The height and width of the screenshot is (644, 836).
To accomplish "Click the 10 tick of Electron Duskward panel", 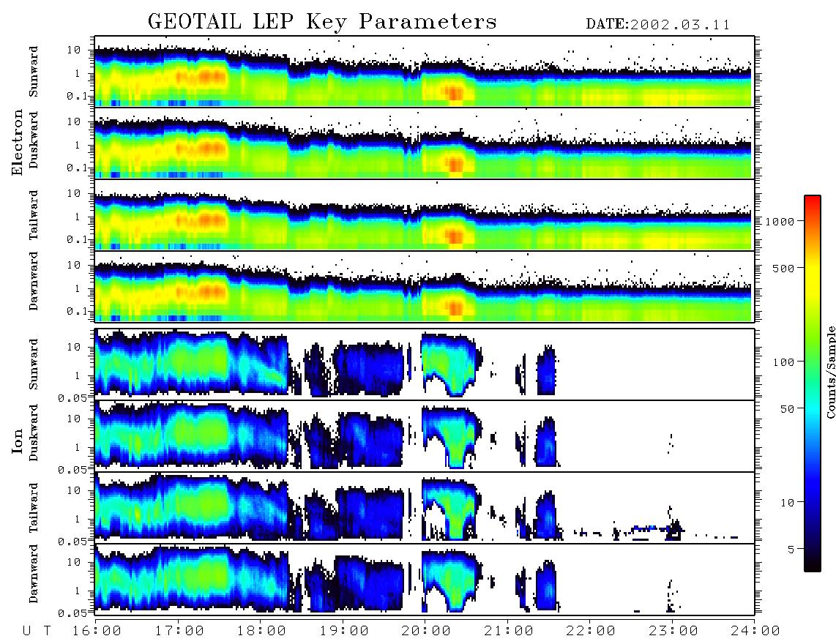I will pos(74,122).
